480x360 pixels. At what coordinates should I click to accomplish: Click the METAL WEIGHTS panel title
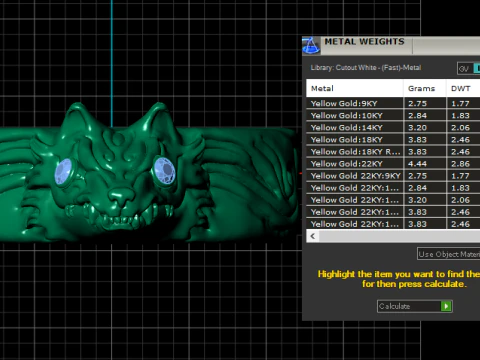coord(364,42)
